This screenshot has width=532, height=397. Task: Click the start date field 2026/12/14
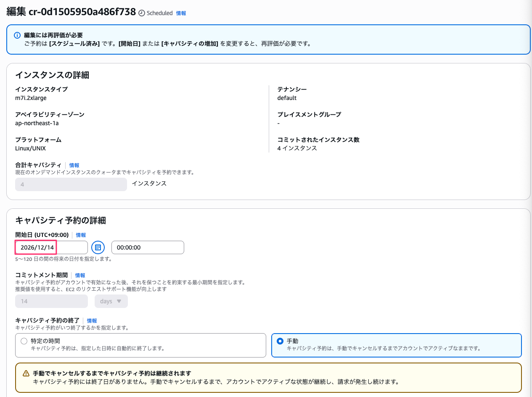[51, 247]
